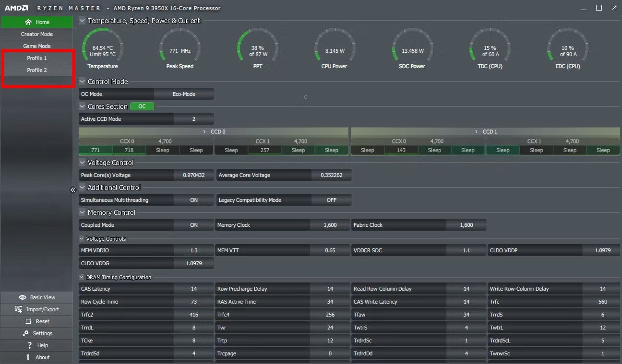Click the green OC button in Cores Section
Viewport: 622px width, 364px height.
pyautogui.click(x=142, y=106)
